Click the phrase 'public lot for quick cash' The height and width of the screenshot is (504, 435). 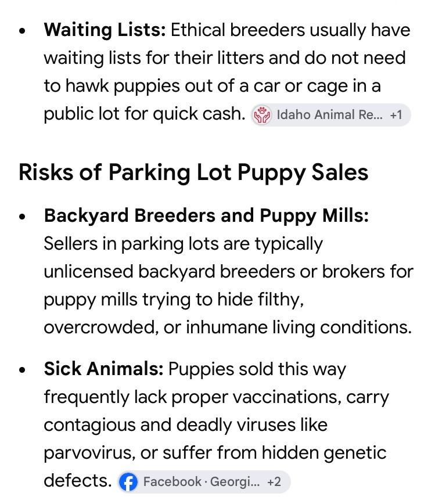click(x=145, y=114)
